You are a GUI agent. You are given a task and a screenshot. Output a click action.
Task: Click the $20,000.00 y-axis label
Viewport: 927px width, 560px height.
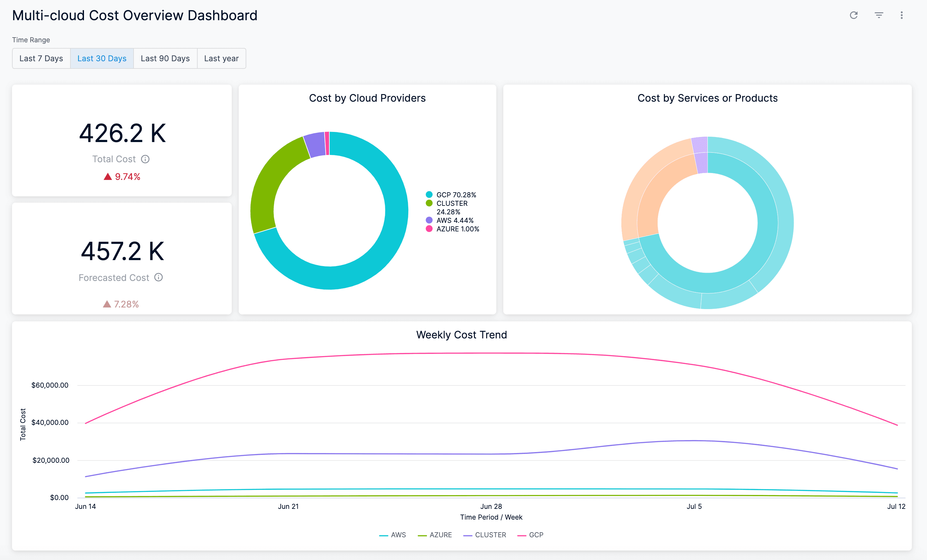pos(51,460)
